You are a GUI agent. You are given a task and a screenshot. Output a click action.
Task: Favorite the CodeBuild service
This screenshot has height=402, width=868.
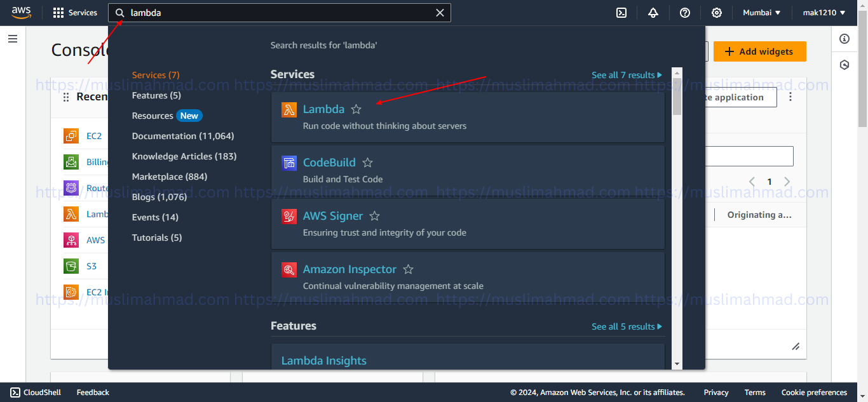pyautogui.click(x=367, y=163)
